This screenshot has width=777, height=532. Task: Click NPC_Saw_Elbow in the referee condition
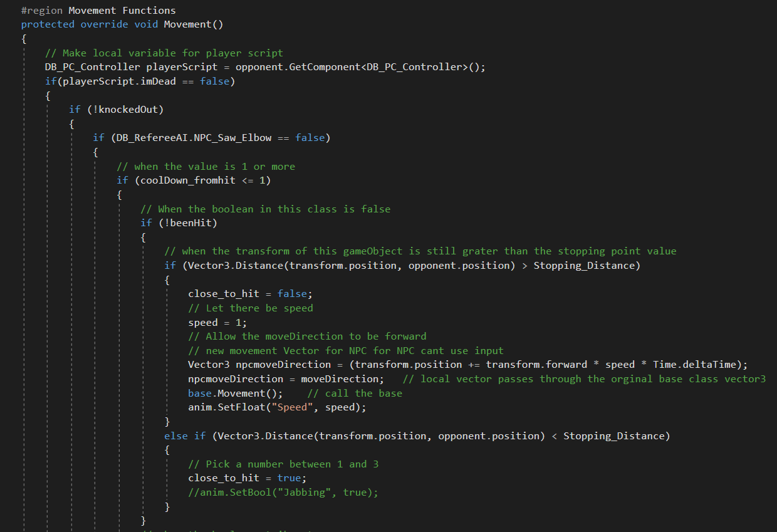[x=232, y=138]
